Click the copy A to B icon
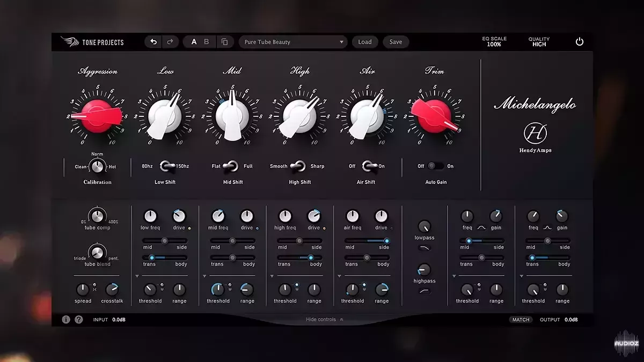644x362 pixels. pos(224,42)
